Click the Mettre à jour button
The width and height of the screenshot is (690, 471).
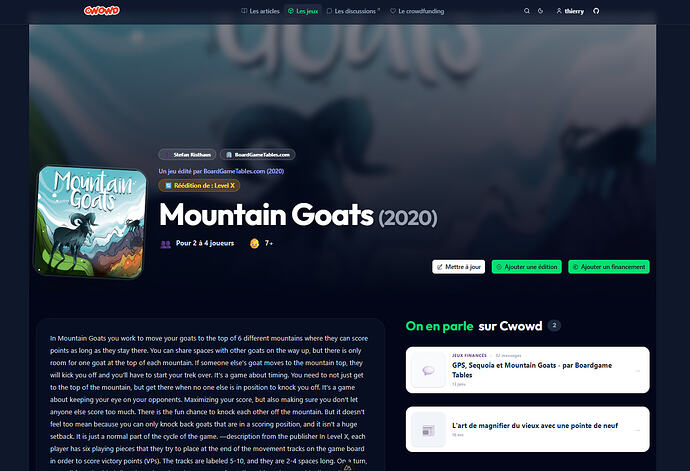pyautogui.click(x=459, y=267)
